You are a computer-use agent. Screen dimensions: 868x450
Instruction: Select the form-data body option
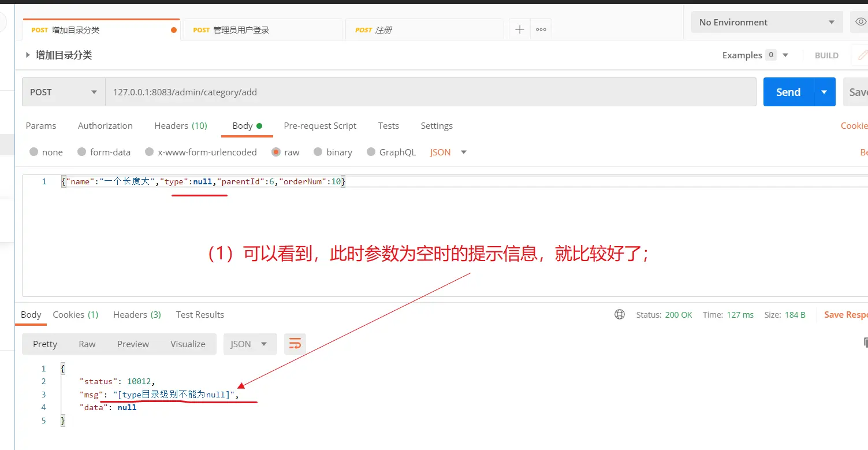point(81,153)
